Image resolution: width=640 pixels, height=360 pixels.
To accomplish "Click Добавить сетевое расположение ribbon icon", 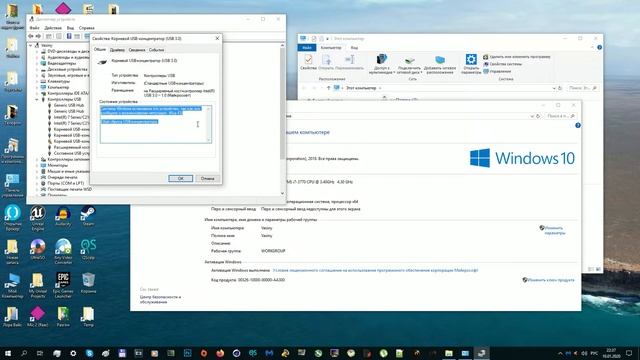I will pos(439,64).
